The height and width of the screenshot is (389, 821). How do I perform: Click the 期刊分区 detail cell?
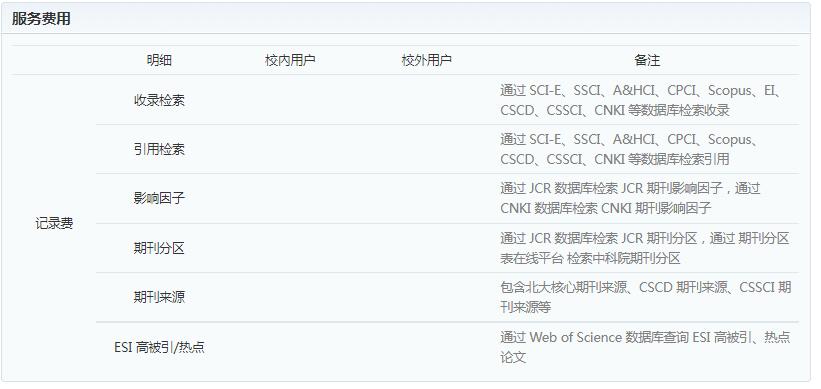(159, 248)
